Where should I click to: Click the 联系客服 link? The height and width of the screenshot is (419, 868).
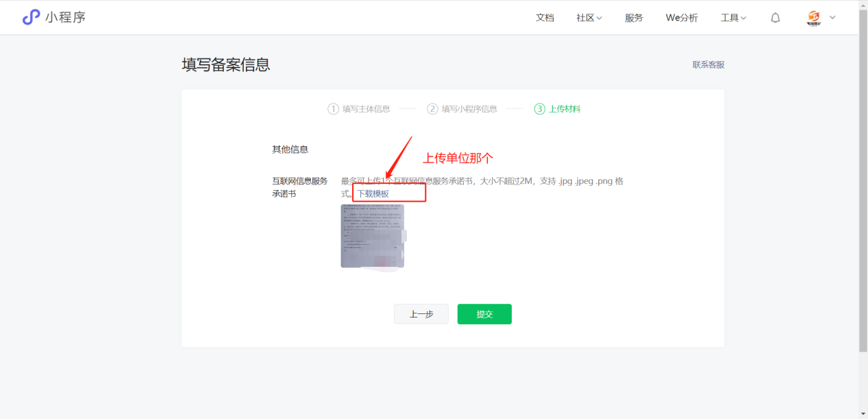point(708,64)
